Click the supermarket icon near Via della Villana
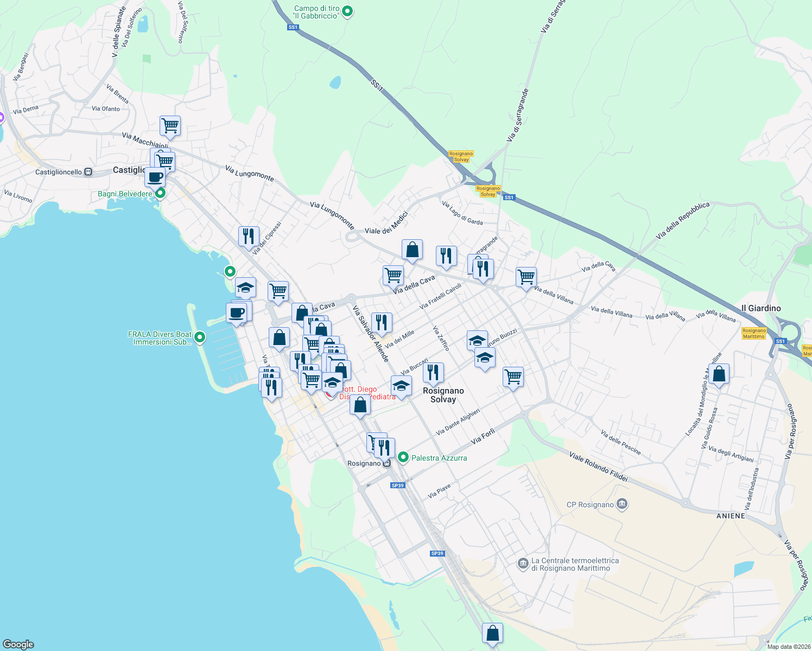This screenshot has height=651, width=812. pyautogui.click(x=525, y=278)
